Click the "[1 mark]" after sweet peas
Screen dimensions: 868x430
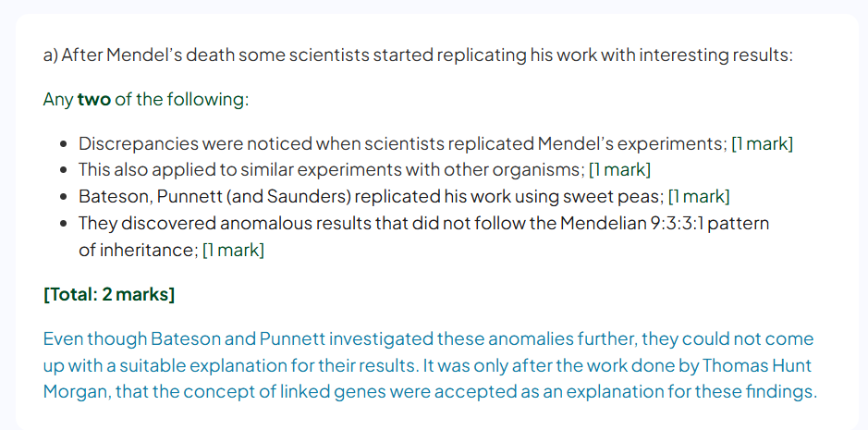tap(699, 196)
